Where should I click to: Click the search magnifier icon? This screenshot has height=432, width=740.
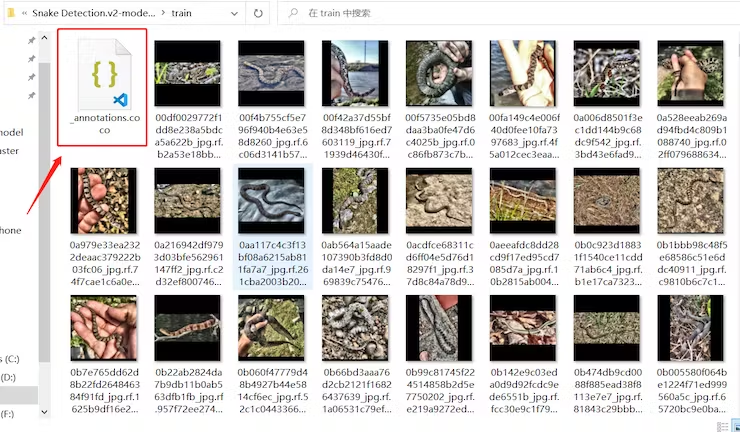tap(293, 15)
